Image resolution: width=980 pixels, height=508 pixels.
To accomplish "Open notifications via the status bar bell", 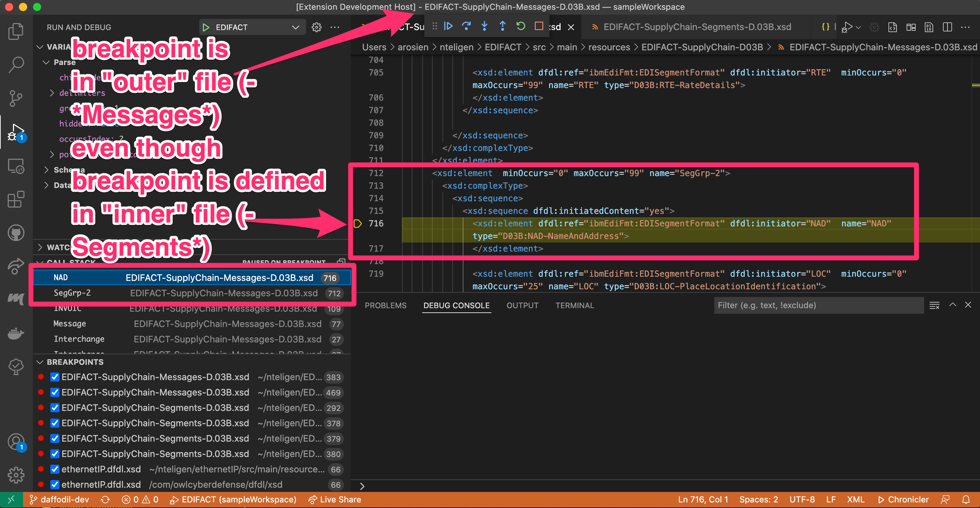I will (967, 499).
